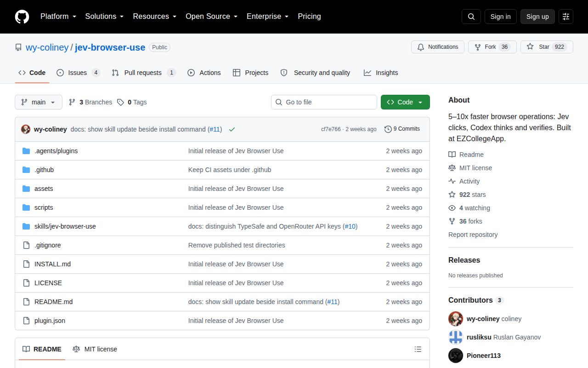Open the search magnifier in header
Image resolution: width=588 pixels, height=368 pixels.
point(471,17)
